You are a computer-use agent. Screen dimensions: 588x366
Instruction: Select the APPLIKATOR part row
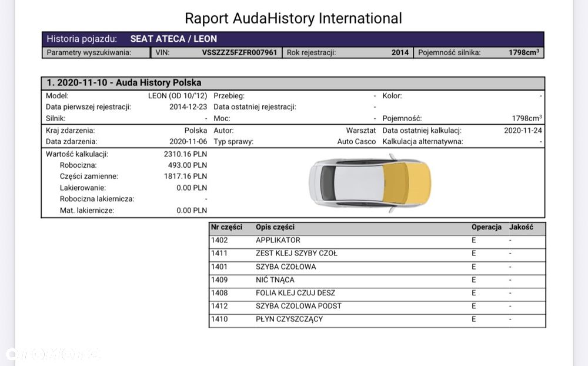(377, 241)
